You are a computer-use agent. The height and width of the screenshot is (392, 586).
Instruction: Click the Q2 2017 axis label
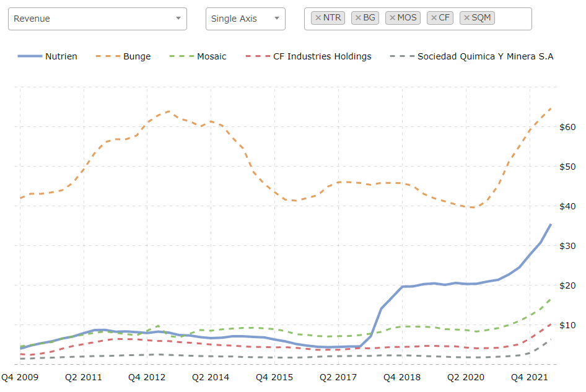click(338, 377)
